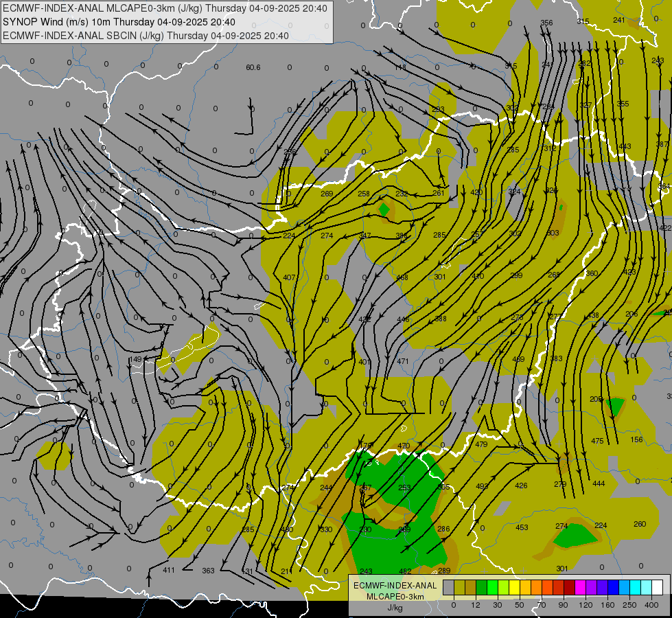Image resolution: width=672 pixels, height=618 pixels.
Task: Choose the bright green legend swatch
Action: pos(492,587)
